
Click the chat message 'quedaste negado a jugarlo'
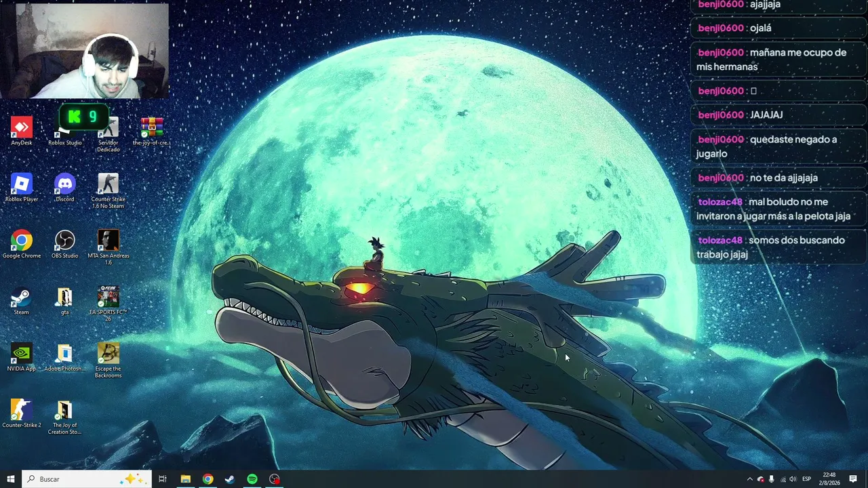click(779, 146)
